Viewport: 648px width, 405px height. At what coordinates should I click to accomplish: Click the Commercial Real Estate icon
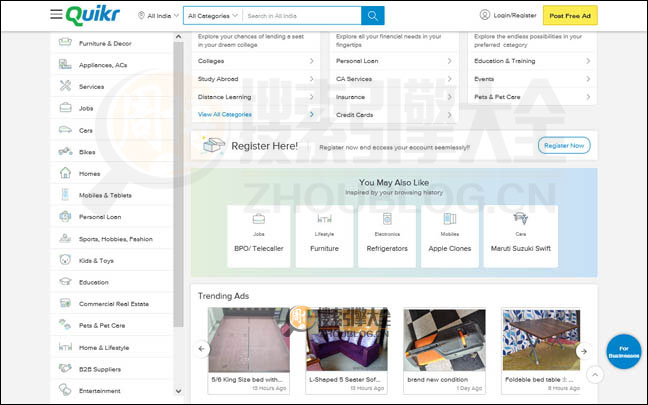(65, 303)
